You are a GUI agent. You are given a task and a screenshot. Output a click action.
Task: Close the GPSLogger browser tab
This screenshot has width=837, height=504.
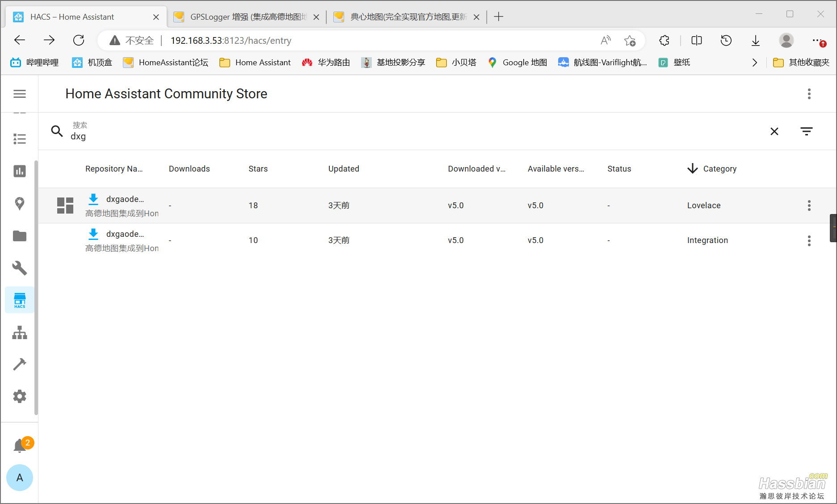316,17
